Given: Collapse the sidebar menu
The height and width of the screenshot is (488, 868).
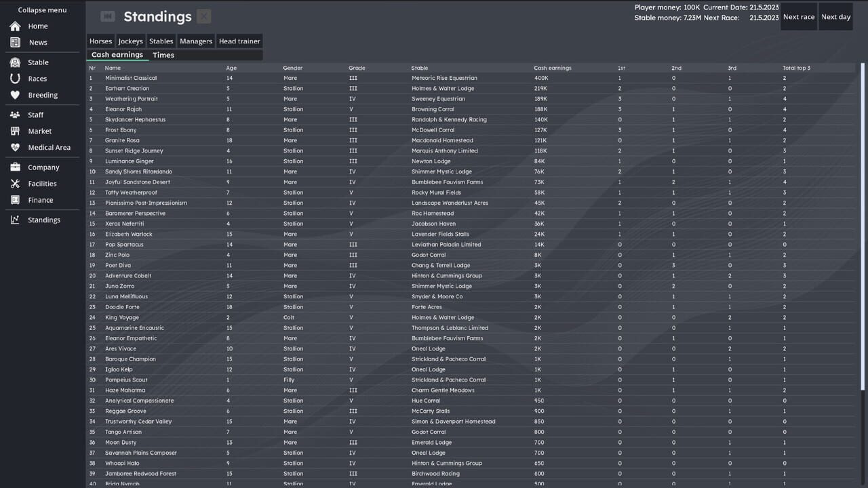Looking at the screenshot, I should pos(42,9).
